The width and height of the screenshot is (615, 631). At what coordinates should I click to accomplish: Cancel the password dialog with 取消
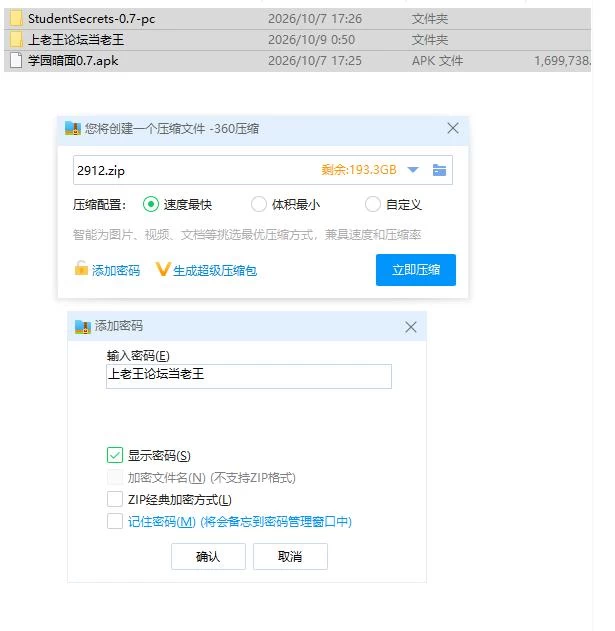[290, 557]
